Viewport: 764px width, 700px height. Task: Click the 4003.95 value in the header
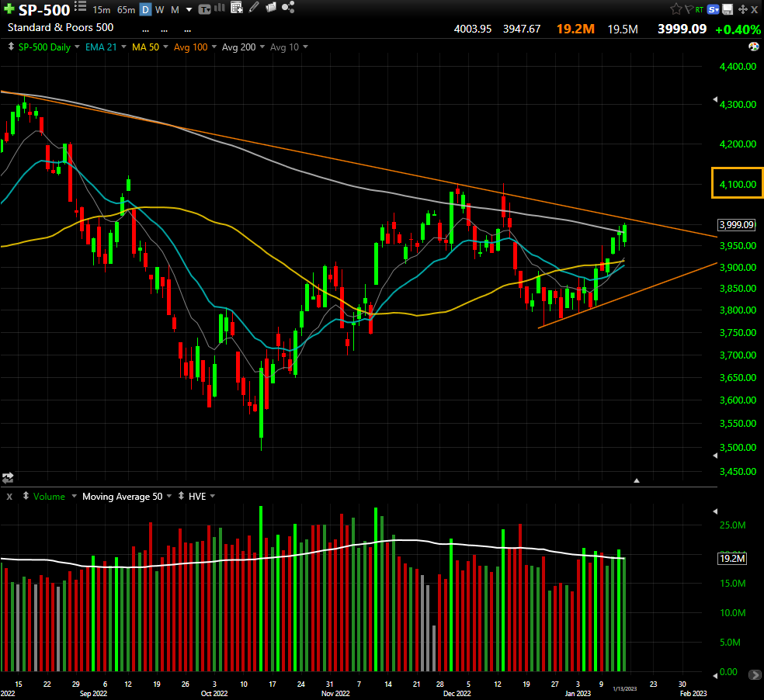(473, 29)
